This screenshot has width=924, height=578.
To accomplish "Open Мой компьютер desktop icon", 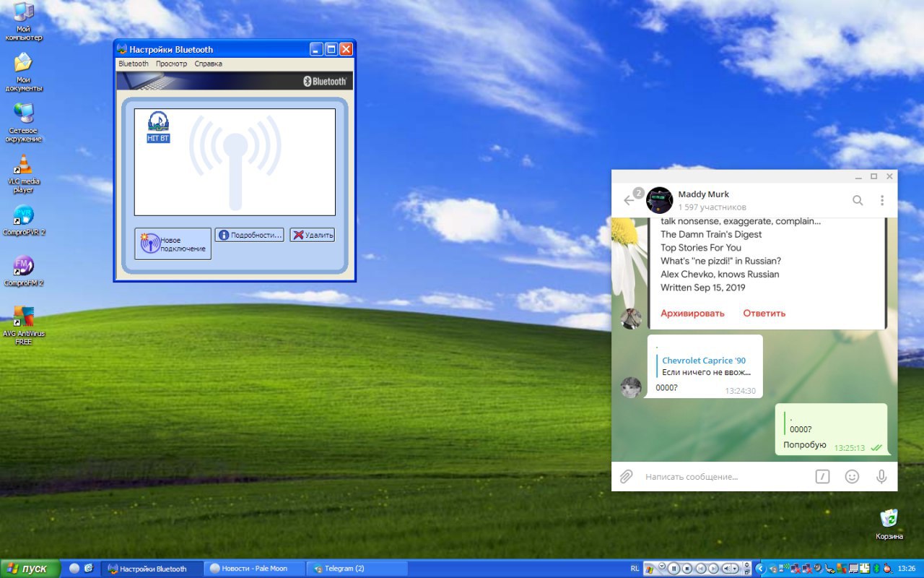I will coord(24,22).
